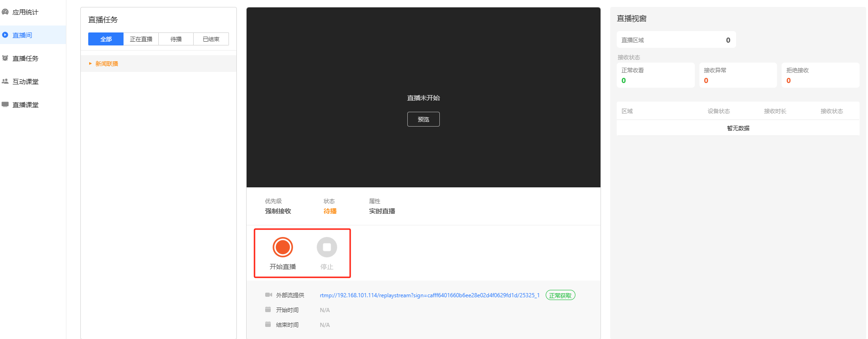Click the 直播课堂 screen icon
This screenshot has width=868, height=339.
(5, 104)
